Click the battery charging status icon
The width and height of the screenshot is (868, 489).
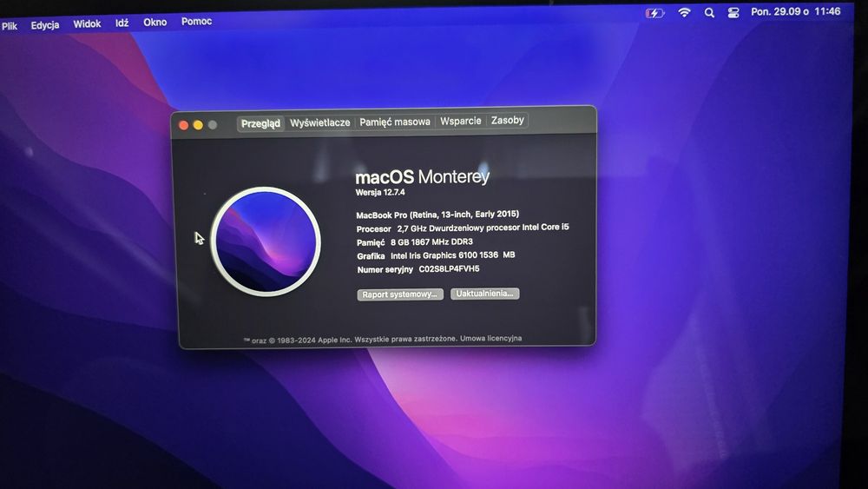654,13
